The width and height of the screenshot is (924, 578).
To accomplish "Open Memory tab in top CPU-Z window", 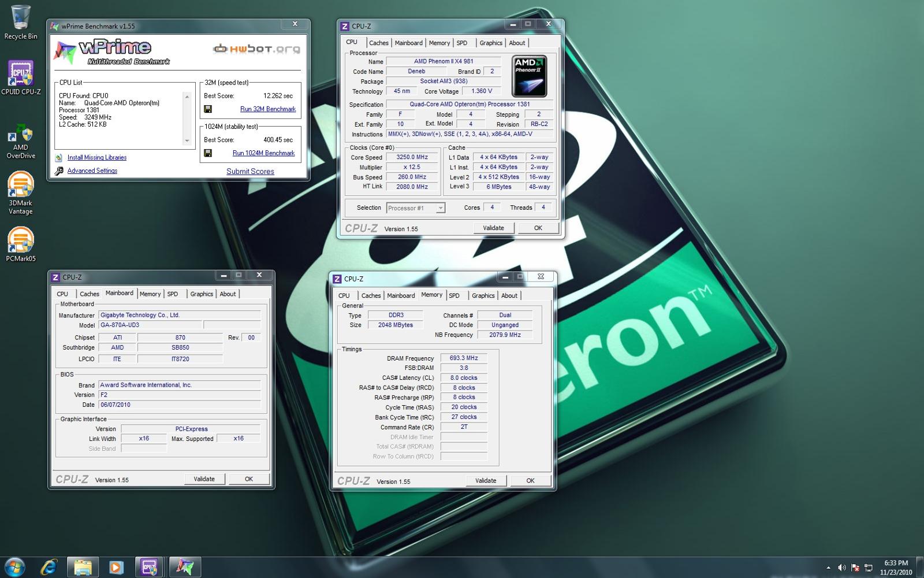I will point(439,43).
